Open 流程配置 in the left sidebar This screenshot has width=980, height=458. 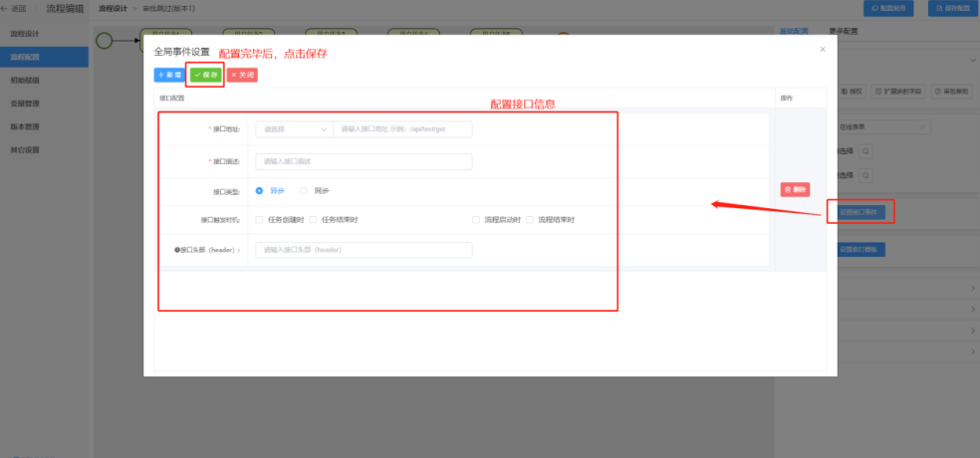click(x=44, y=57)
